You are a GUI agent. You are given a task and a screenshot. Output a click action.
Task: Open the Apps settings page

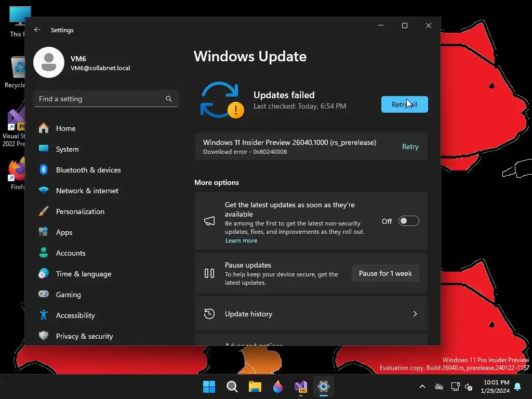point(106,232)
